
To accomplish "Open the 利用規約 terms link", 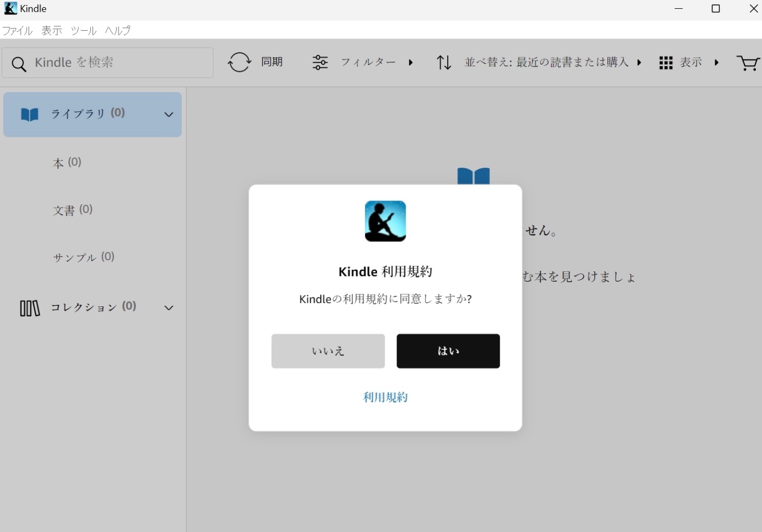I will click(385, 397).
